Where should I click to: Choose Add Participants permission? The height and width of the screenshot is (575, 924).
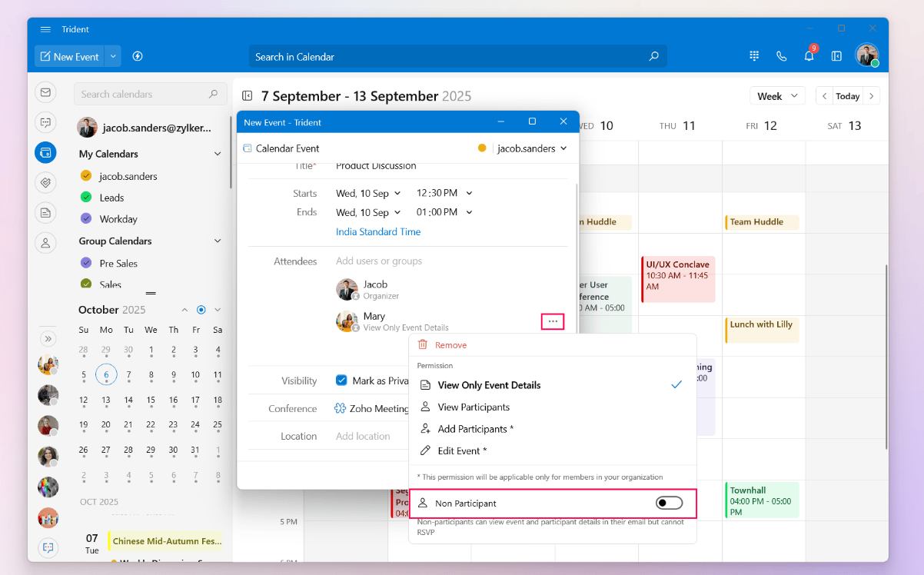click(x=552, y=429)
